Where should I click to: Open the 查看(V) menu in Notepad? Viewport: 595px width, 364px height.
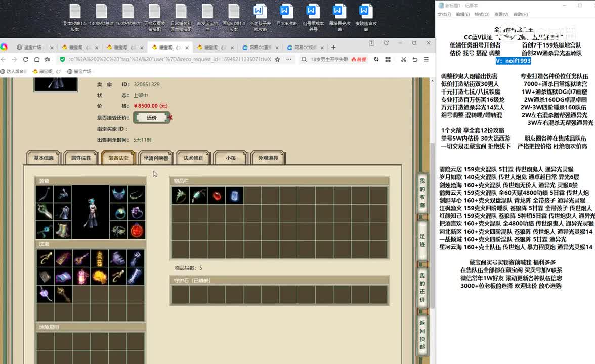[x=501, y=14]
